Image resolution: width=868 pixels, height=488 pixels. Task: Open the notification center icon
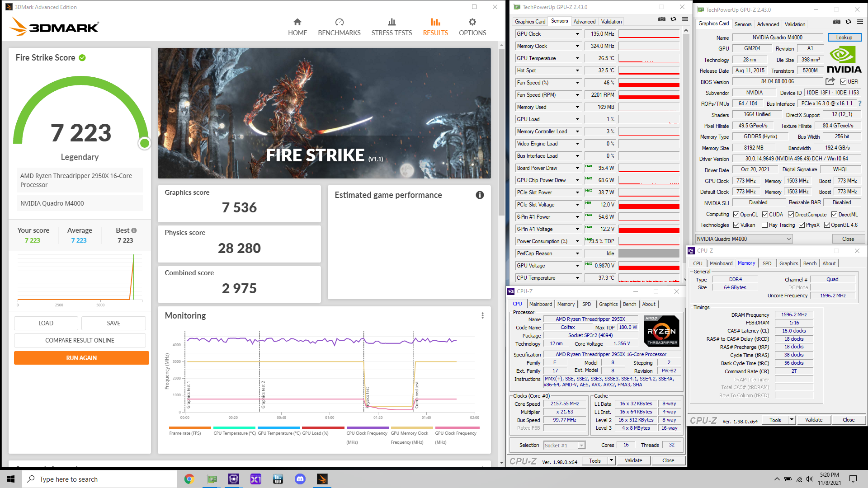click(x=853, y=479)
